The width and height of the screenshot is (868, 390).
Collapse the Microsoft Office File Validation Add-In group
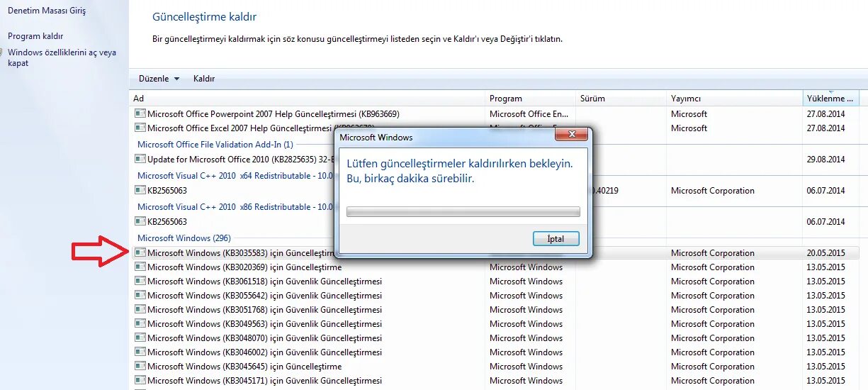pyautogui.click(x=215, y=144)
